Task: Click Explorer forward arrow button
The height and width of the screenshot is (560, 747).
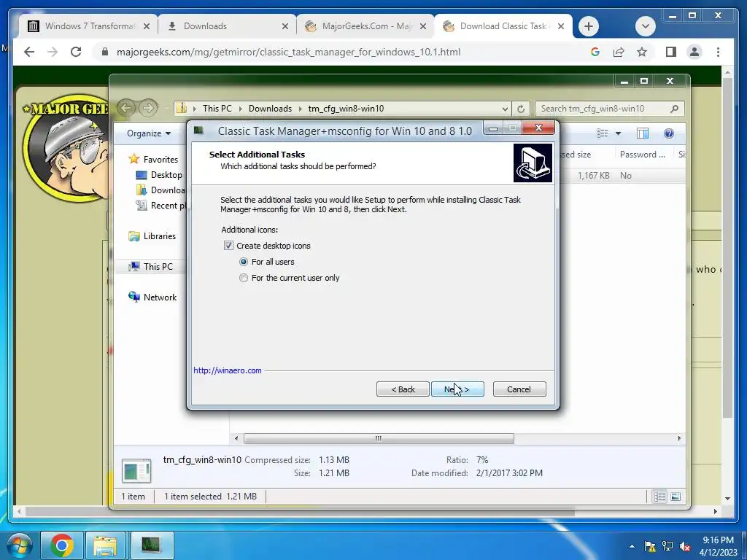Action: pos(148,108)
